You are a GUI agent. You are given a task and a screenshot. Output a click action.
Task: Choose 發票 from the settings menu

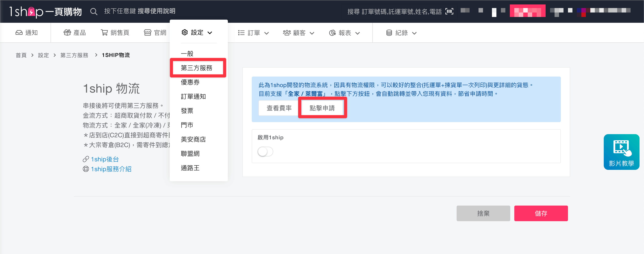(187, 110)
